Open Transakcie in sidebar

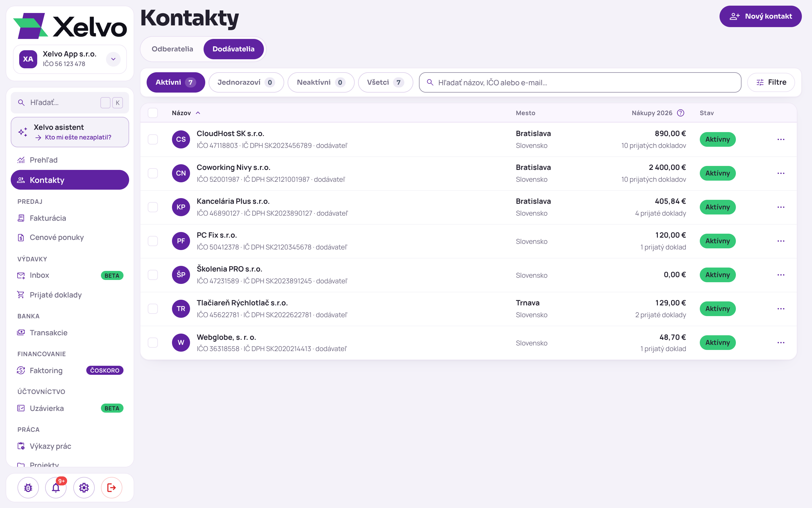(70, 333)
